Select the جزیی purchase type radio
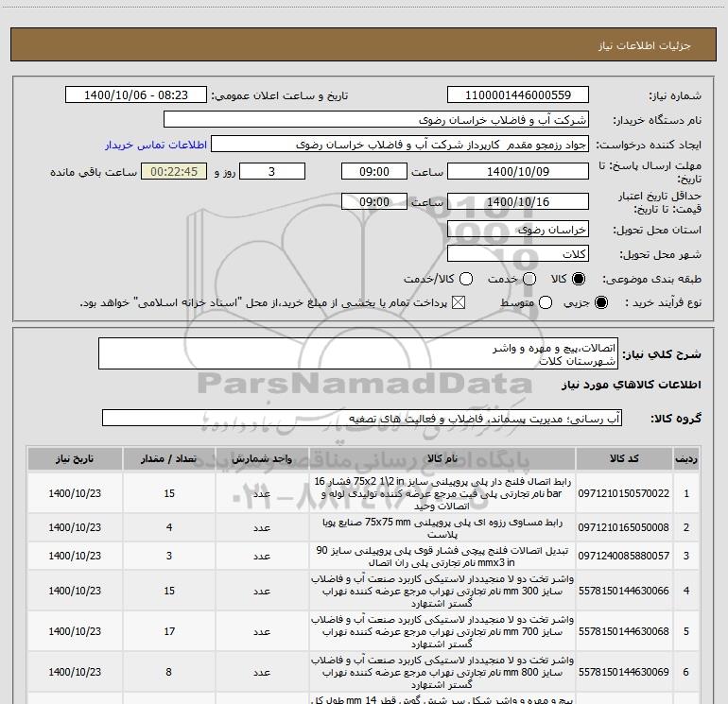The height and width of the screenshot is (704, 728). point(600,302)
